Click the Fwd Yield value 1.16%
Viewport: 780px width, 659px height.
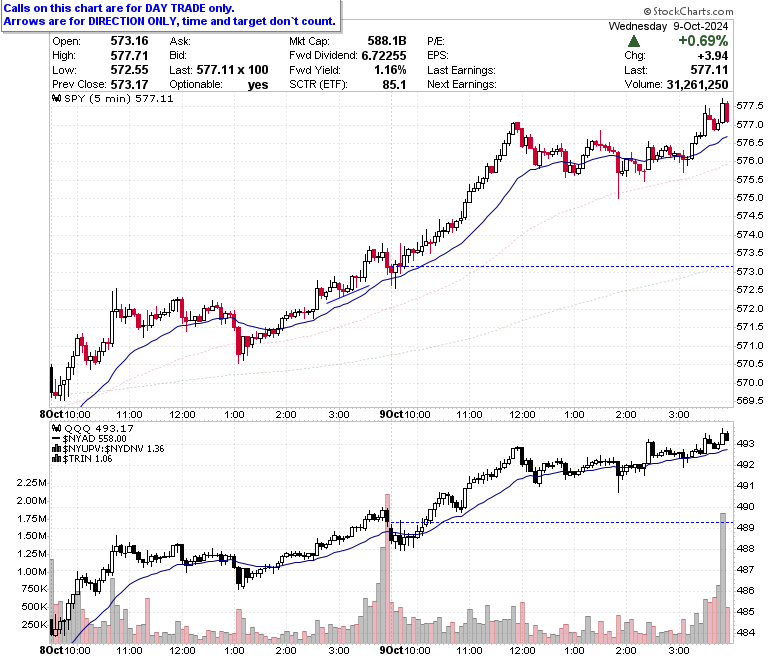pyautogui.click(x=390, y=70)
